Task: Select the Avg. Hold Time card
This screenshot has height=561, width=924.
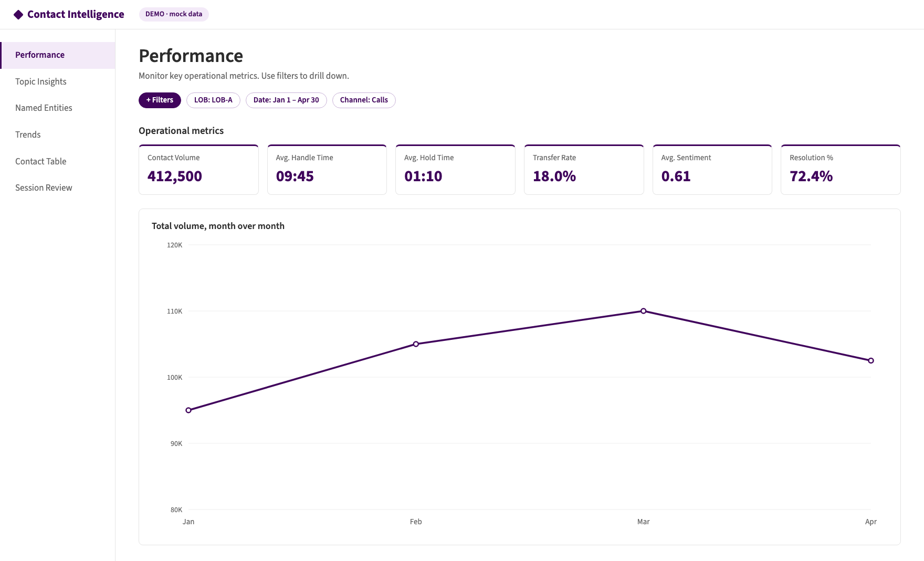Action: (455, 170)
